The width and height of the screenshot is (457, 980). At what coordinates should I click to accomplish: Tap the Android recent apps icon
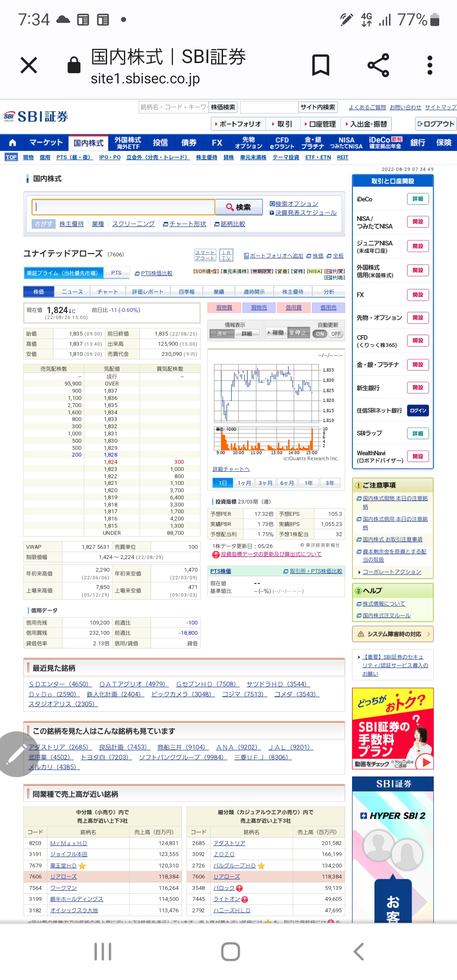point(103,952)
